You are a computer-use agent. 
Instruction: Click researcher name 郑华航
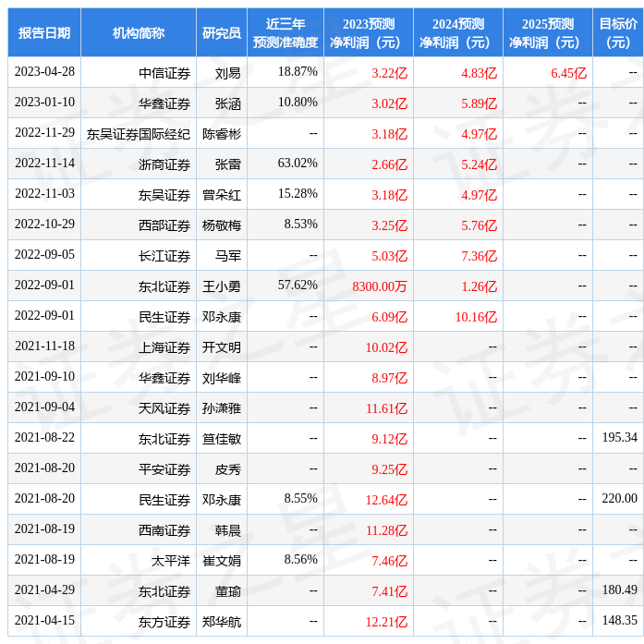[222, 622]
